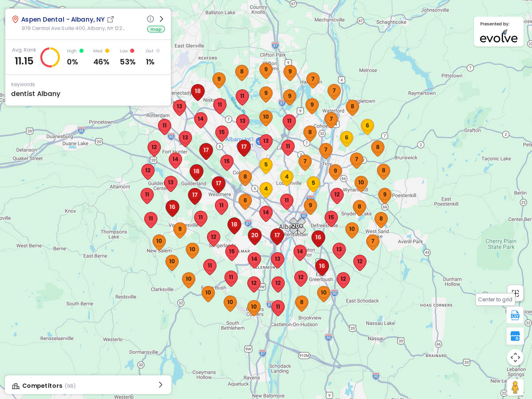
Task: Download the CSV export file
Action: [515, 315]
